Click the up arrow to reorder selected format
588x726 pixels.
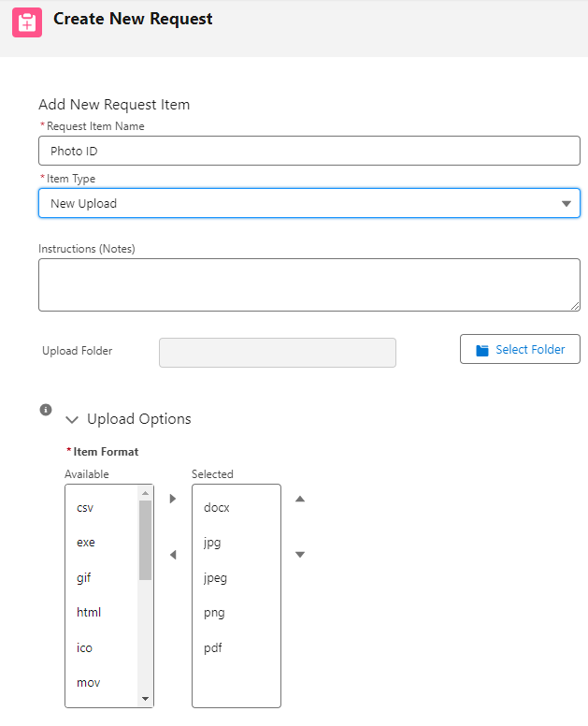(300, 499)
